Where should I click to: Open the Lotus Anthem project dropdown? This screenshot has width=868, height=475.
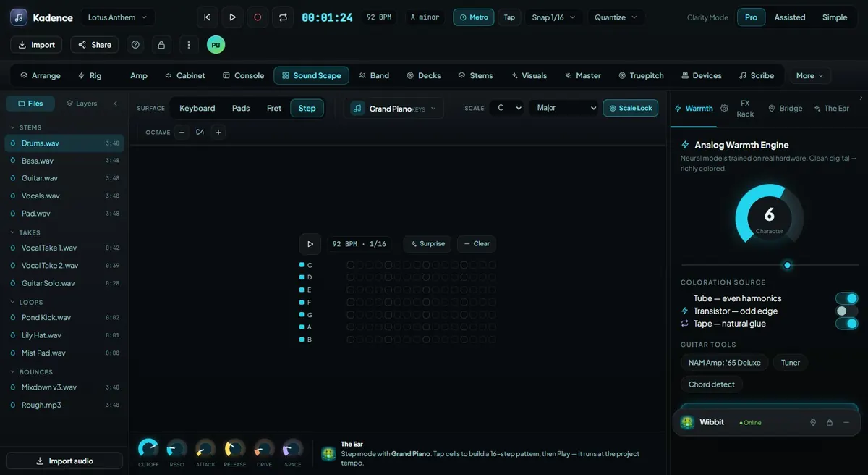pyautogui.click(x=116, y=17)
